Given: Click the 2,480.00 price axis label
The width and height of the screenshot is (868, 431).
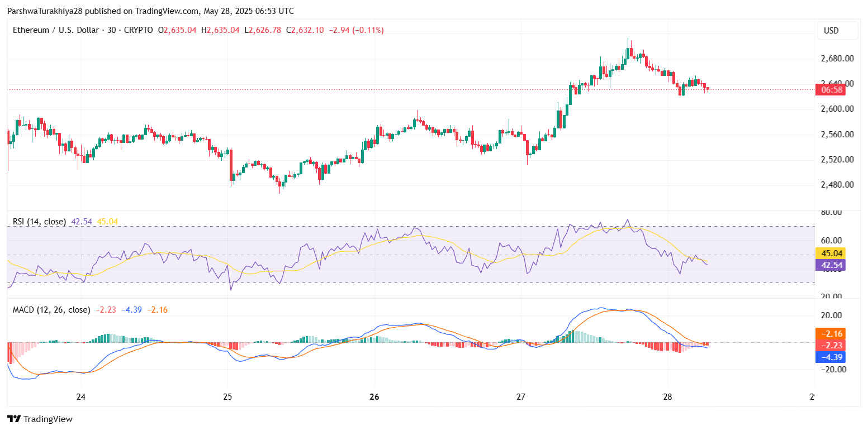Looking at the screenshot, I should [837, 185].
